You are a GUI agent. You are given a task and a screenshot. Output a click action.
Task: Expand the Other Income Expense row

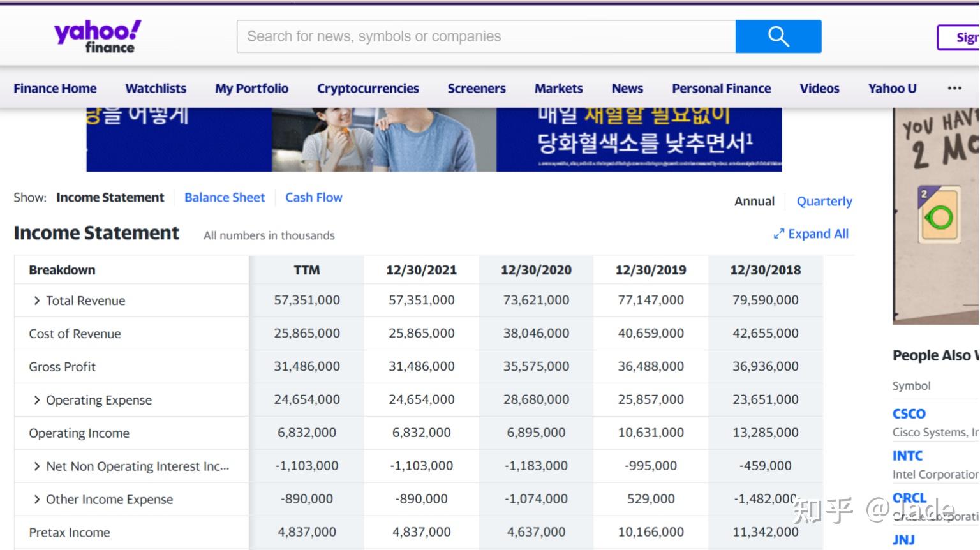click(x=37, y=499)
